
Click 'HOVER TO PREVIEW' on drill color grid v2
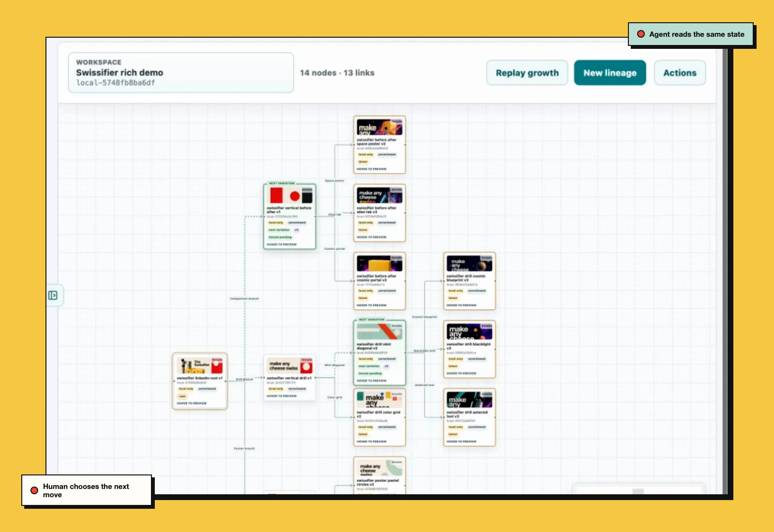pos(372,442)
